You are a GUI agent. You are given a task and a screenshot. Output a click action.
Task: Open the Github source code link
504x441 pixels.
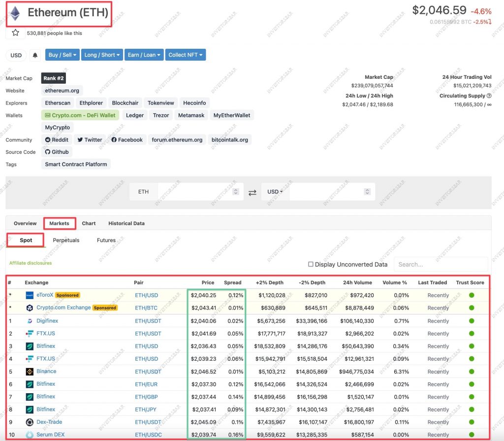[x=57, y=152]
